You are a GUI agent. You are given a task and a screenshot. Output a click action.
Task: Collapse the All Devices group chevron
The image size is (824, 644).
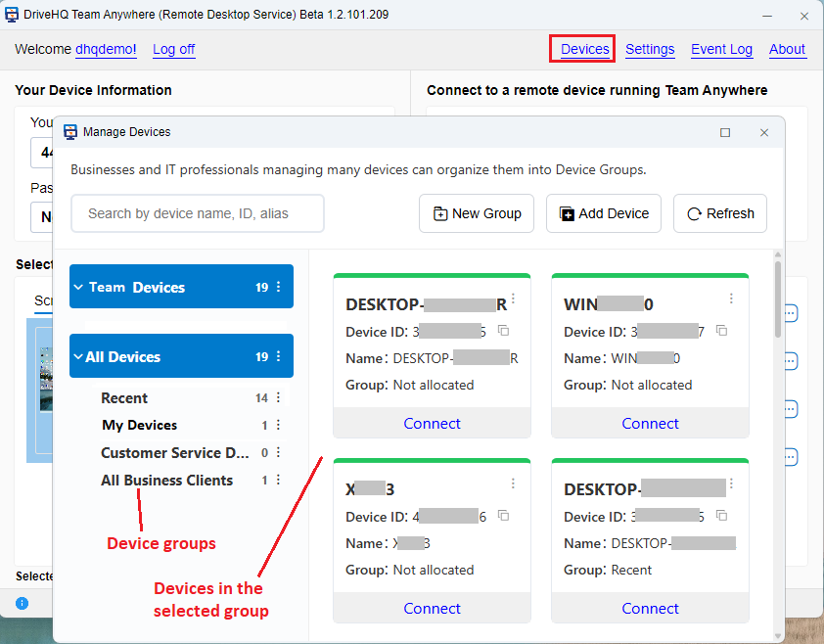[78, 357]
